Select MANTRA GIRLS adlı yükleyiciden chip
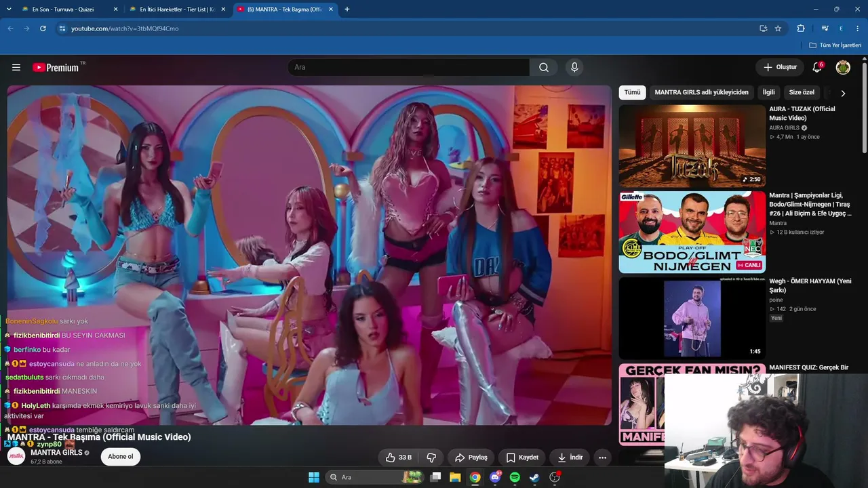This screenshot has width=868, height=488. click(x=702, y=92)
